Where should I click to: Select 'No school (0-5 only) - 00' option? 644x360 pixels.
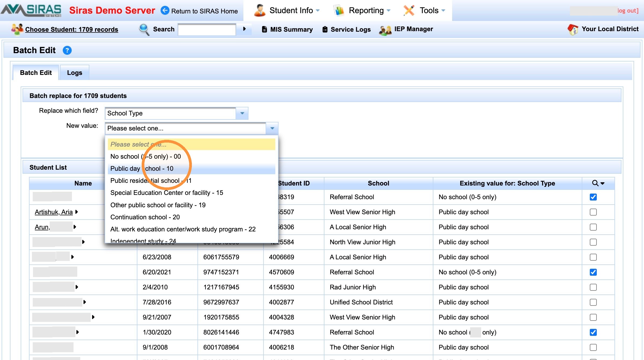[x=192, y=157]
